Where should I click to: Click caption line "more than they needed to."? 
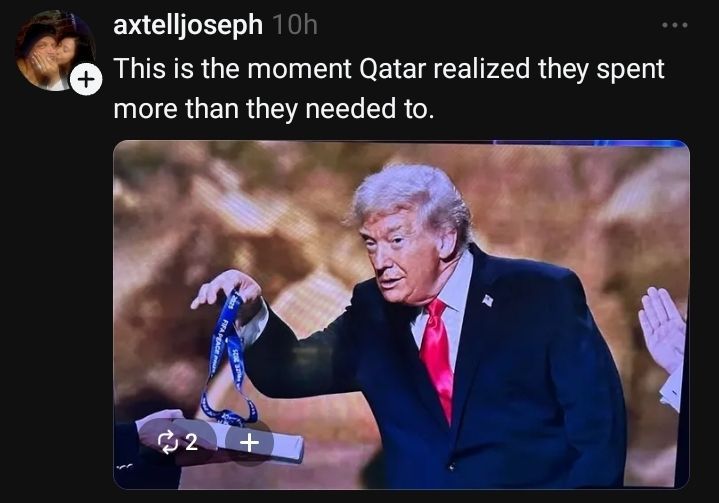tap(274, 109)
